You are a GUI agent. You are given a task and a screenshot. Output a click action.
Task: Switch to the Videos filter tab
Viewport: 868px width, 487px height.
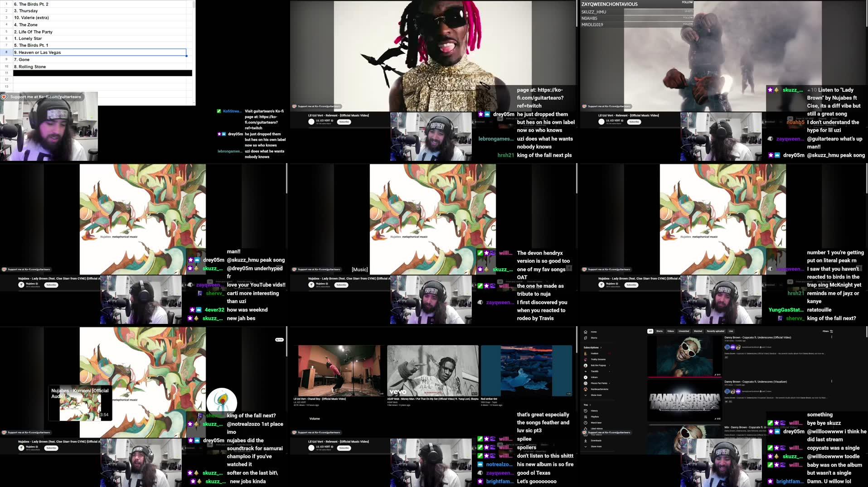[670, 331]
